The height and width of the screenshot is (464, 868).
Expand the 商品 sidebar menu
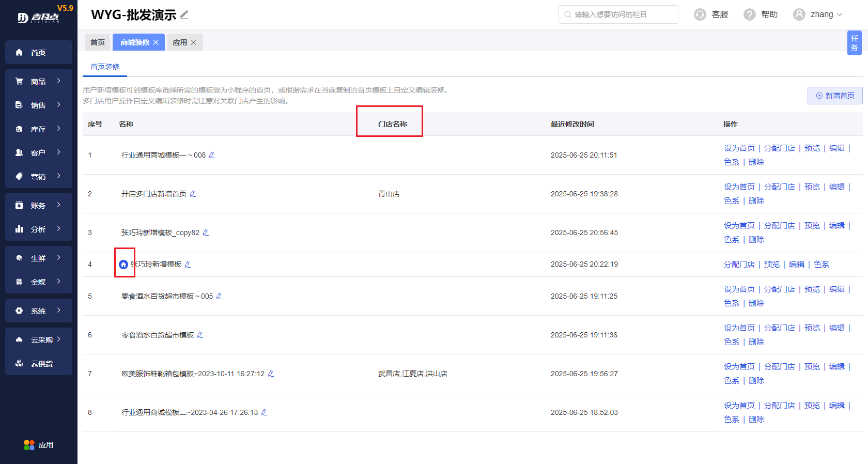pos(39,81)
